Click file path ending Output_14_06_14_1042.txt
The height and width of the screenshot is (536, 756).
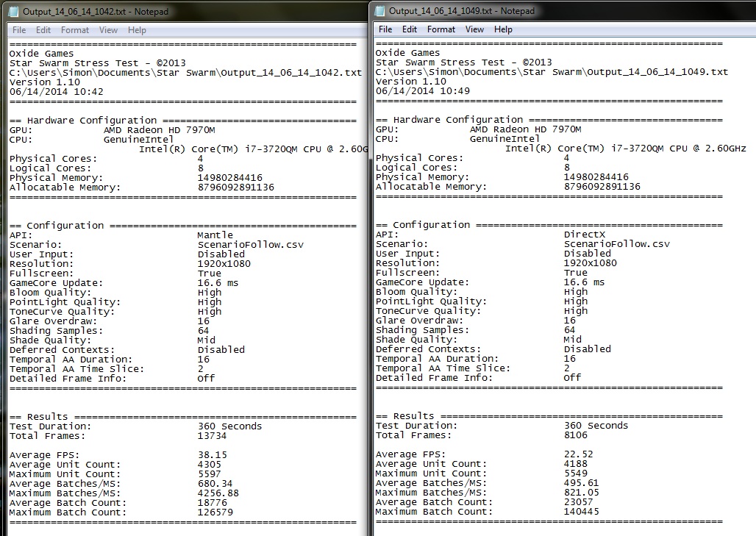pyautogui.click(x=185, y=73)
